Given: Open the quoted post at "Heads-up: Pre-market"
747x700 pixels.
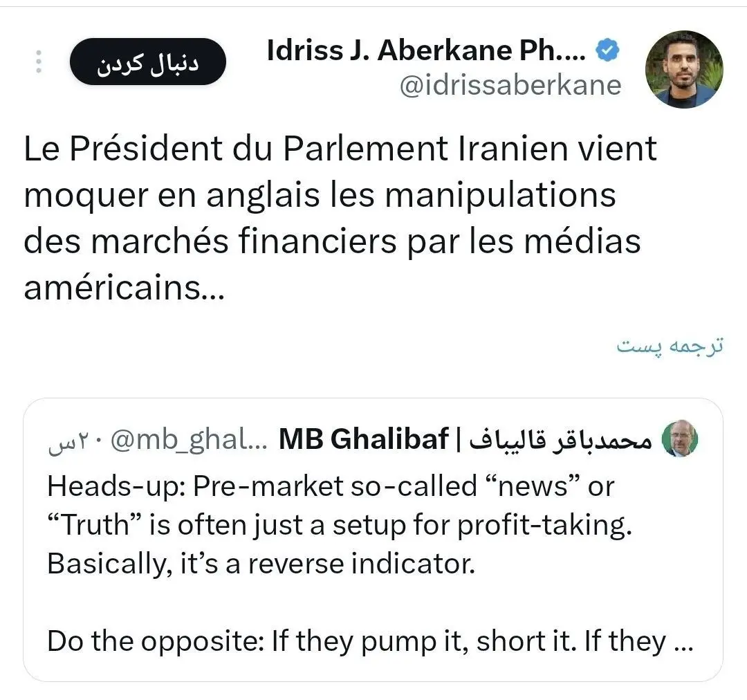Looking at the screenshot, I should [331, 486].
